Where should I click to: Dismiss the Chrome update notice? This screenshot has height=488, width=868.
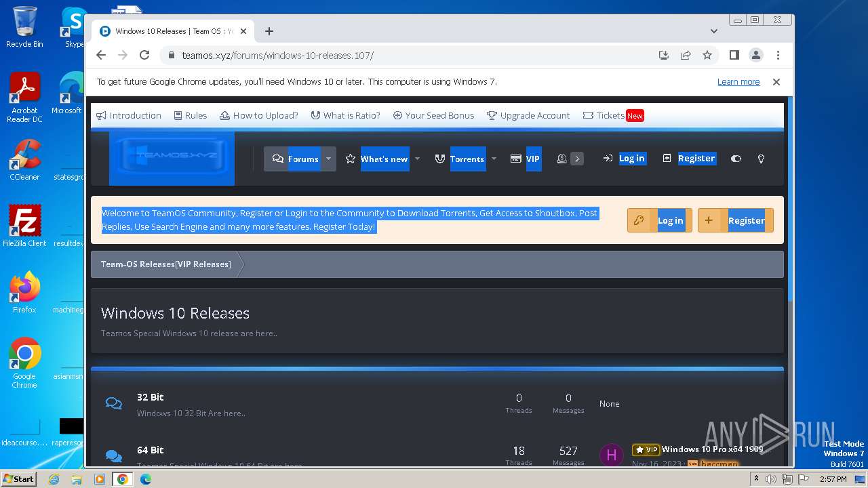[776, 82]
